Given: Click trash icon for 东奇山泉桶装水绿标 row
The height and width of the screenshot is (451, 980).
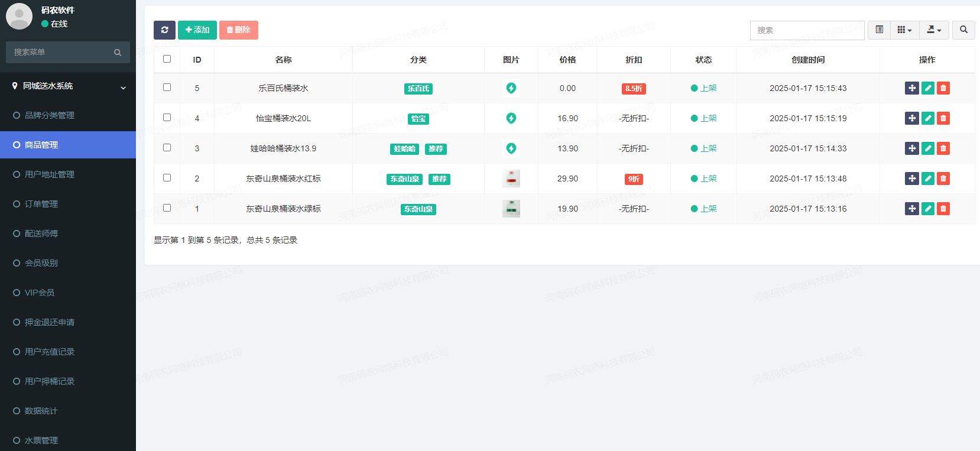Looking at the screenshot, I should click(x=943, y=209).
